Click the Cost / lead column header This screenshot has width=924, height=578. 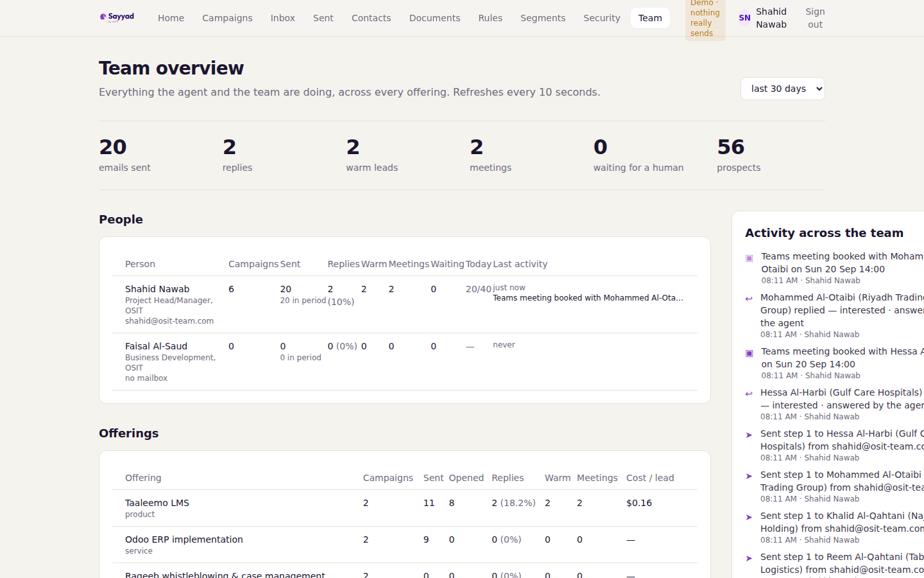coord(650,478)
